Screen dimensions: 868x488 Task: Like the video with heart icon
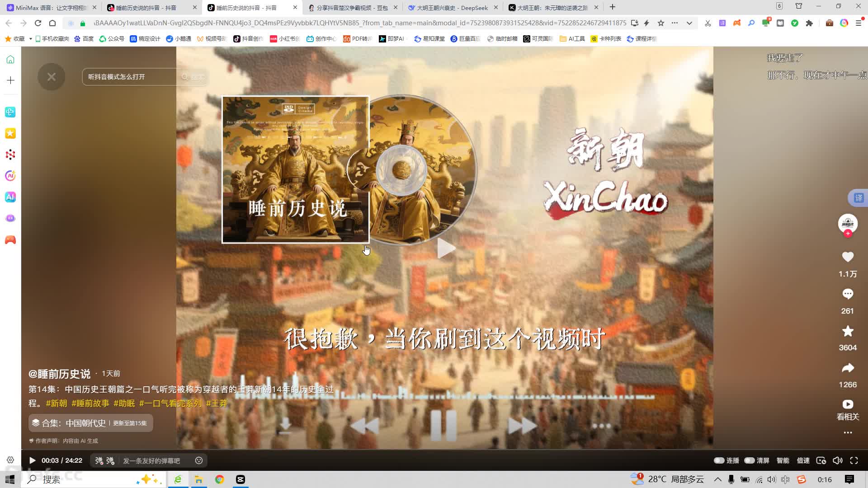pyautogui.click(x=848, y=257)
